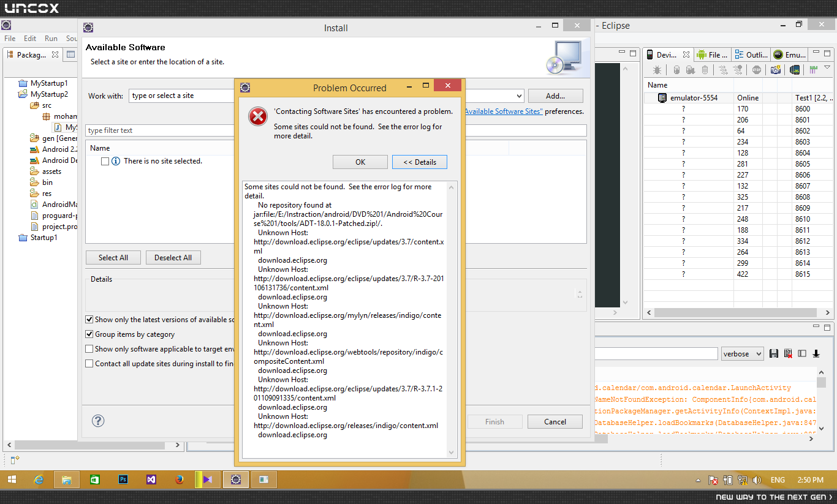Open the Devices view menu triangle
The image size is (837, 504).
827,67
